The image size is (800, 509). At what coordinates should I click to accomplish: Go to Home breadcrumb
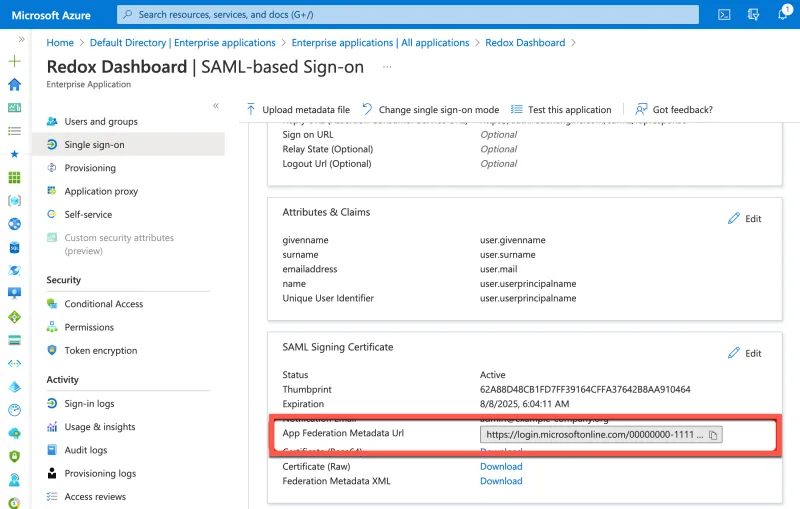point(60,43)
